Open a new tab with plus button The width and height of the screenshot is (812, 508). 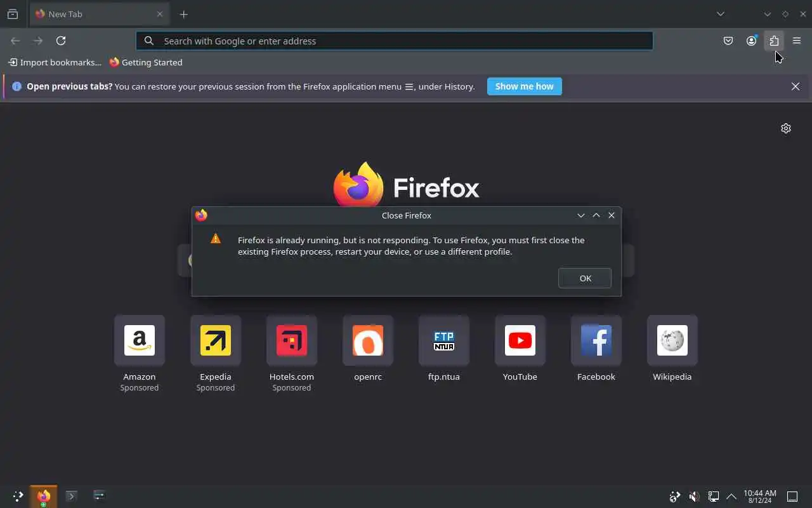[x=184, y=14]
